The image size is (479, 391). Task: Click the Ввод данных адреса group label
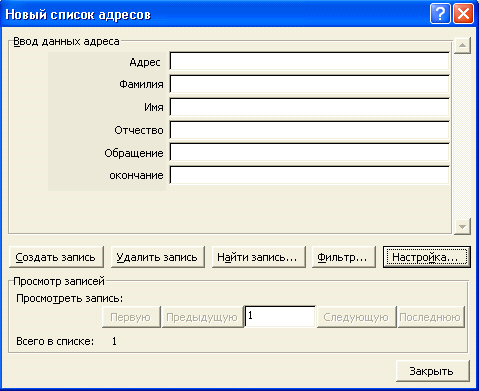[66, 41]
